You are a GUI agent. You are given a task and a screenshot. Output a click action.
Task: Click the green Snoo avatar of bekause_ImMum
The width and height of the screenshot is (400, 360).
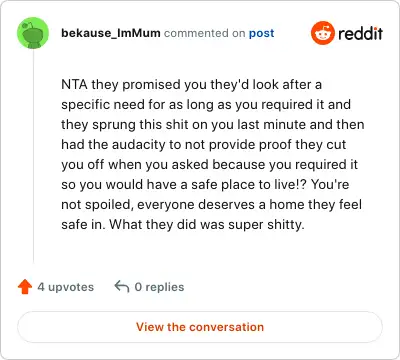[33, 33]
